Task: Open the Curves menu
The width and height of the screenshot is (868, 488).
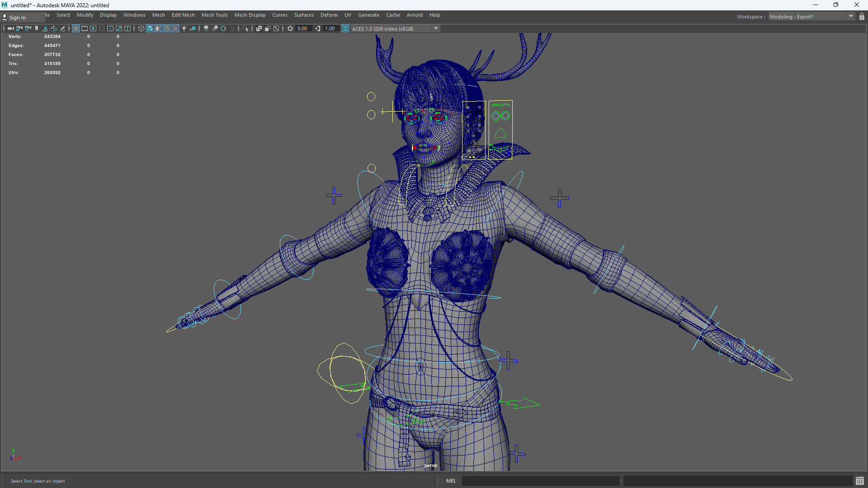Action: click(x=280, y=15)
